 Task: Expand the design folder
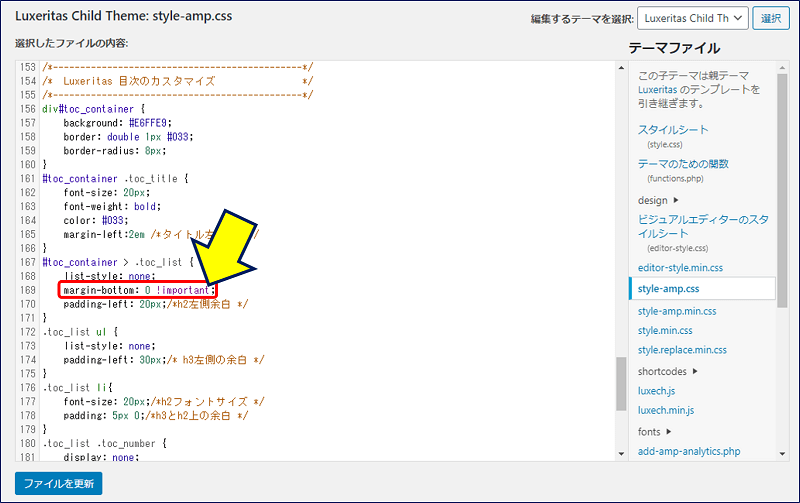tap(658, 200)
